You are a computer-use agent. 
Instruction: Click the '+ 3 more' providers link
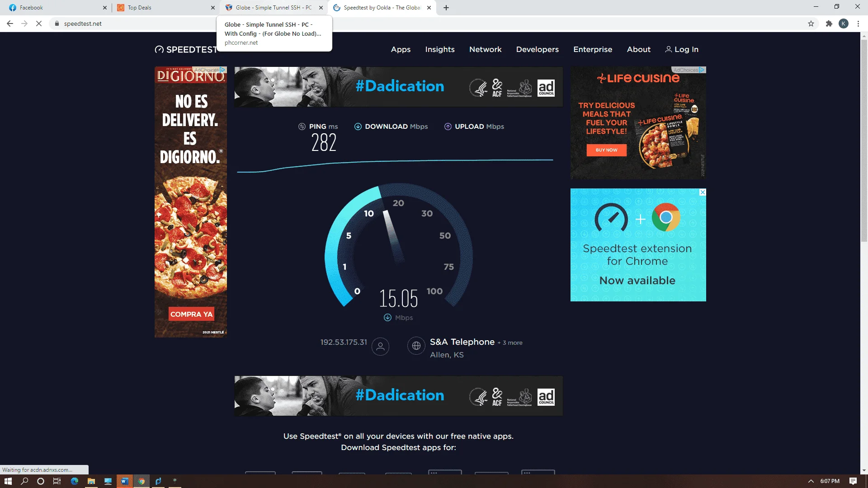(510, 343)
